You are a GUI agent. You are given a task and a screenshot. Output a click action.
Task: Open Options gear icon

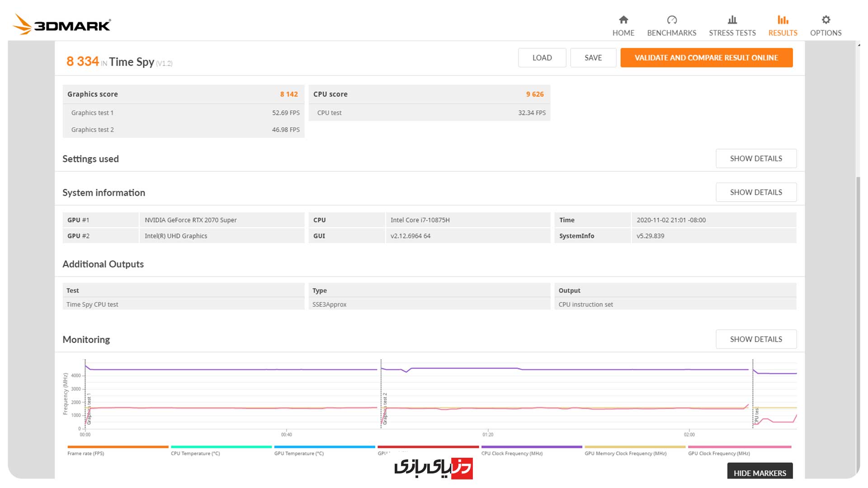click(x=826, y=19)
